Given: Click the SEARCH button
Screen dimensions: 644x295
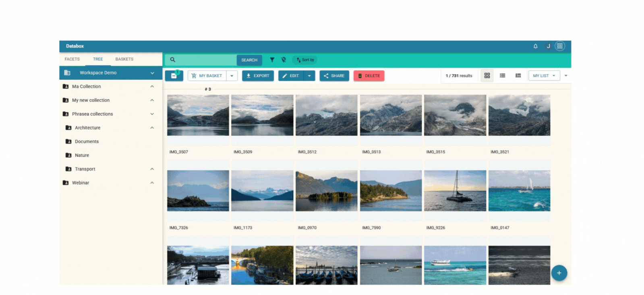Looking at the screenshot, I should [x=249, y=60].
